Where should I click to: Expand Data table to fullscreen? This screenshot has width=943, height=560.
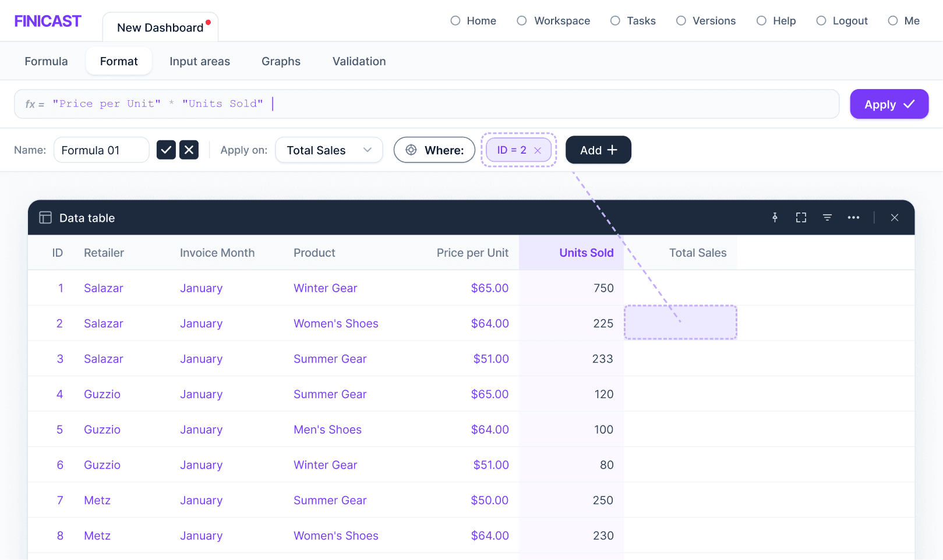coord(801,218)
